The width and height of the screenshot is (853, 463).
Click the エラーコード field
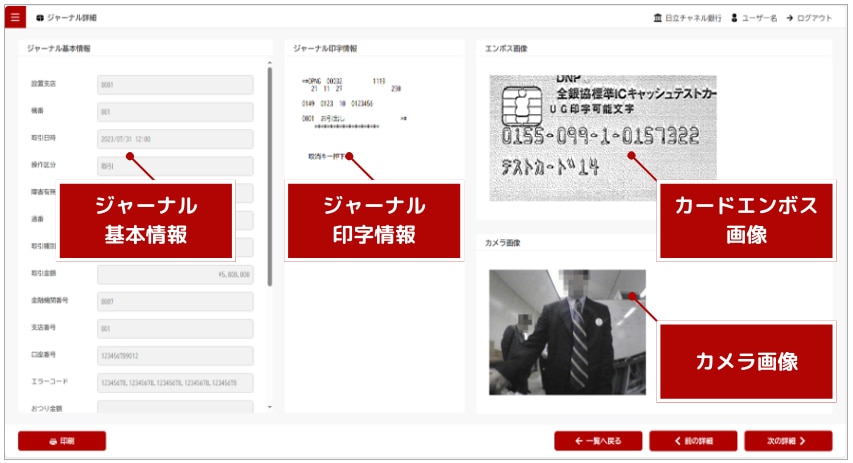point(175,382)
